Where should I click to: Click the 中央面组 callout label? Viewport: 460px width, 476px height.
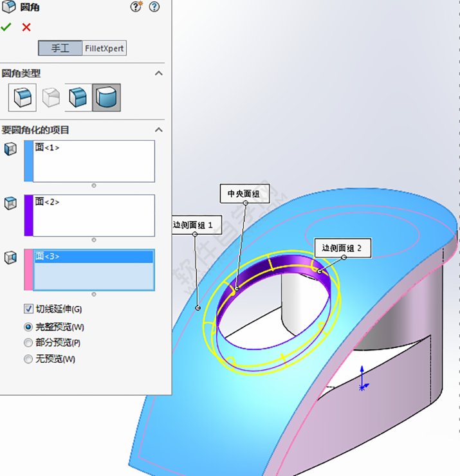tap(244, 194)
